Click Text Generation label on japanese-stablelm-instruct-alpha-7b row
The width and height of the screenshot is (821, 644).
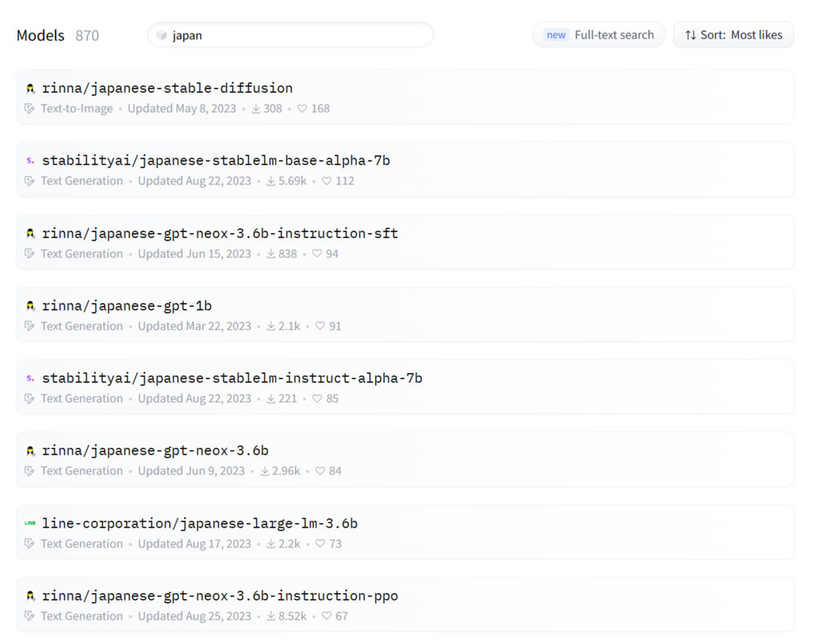[x=81, y=399]
